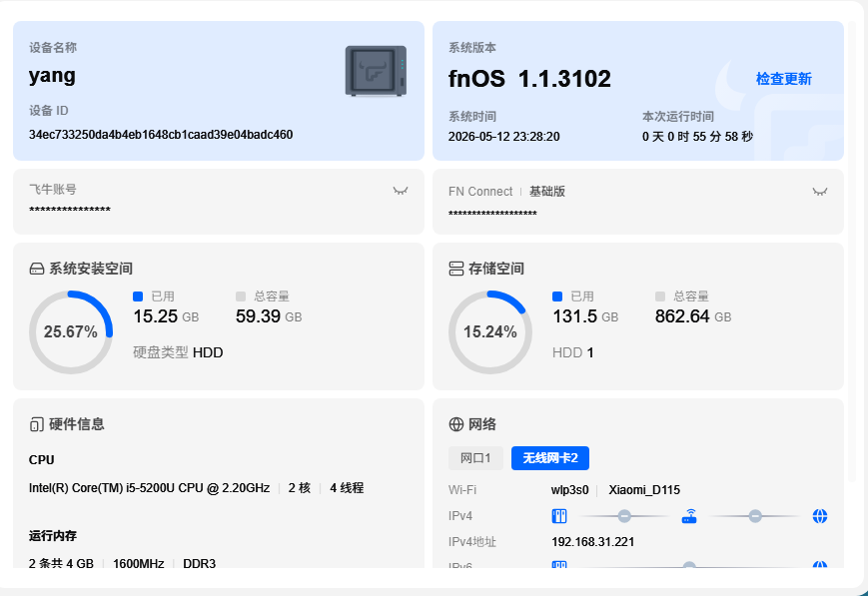Click the 862.64 GB total storage value

(x=693, y=316)
